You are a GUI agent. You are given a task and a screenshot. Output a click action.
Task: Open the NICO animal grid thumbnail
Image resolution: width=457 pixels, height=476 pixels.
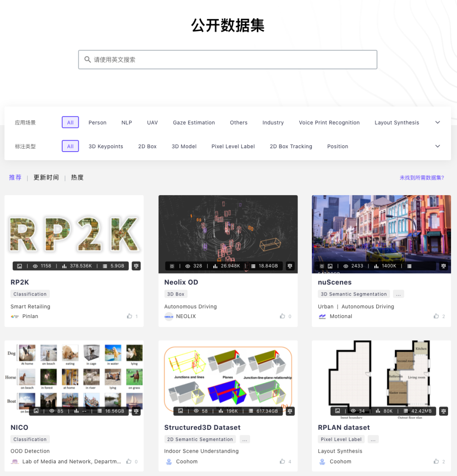(x=74, y=379)
